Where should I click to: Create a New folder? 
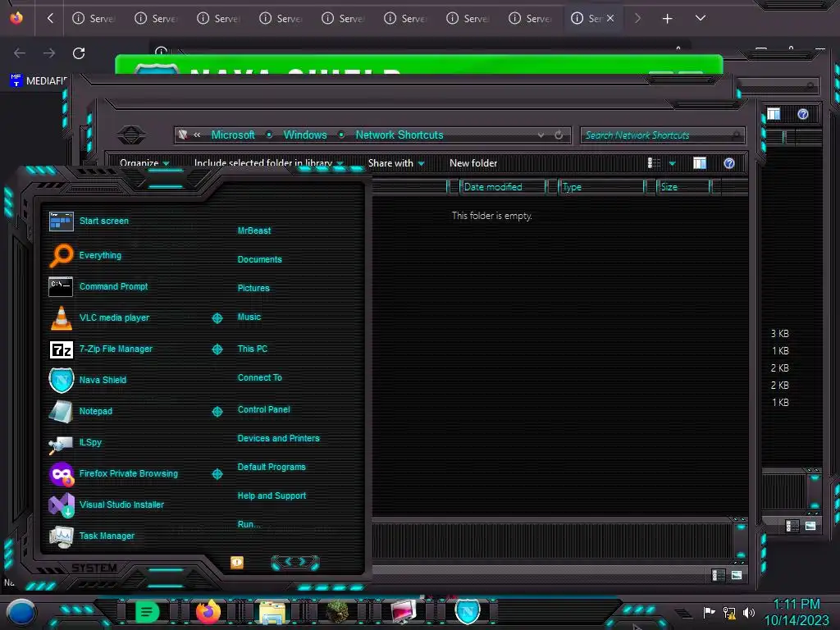(473, 163)
